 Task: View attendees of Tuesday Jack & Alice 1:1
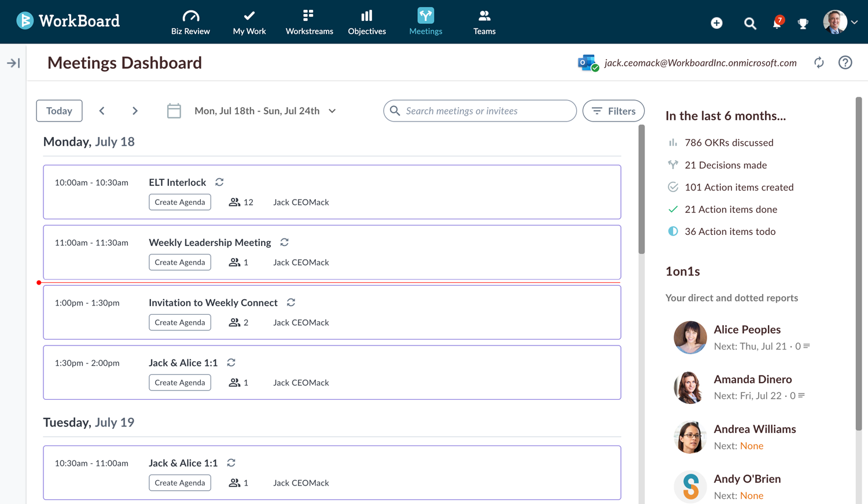238,483
